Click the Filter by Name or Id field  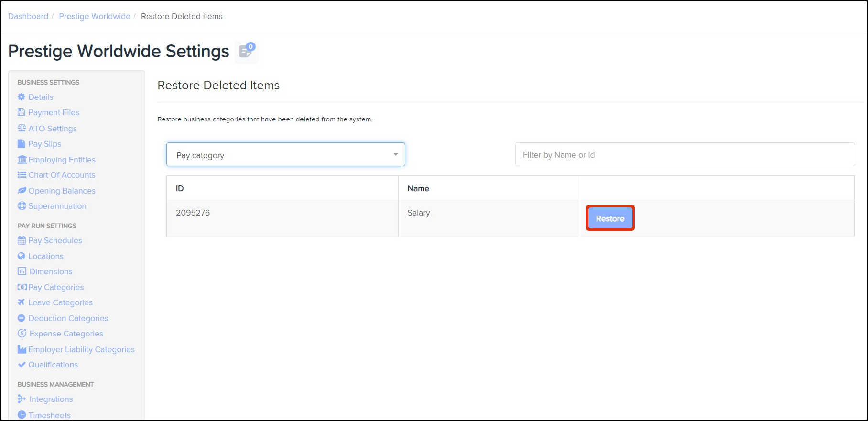click(x=684, y=155)
